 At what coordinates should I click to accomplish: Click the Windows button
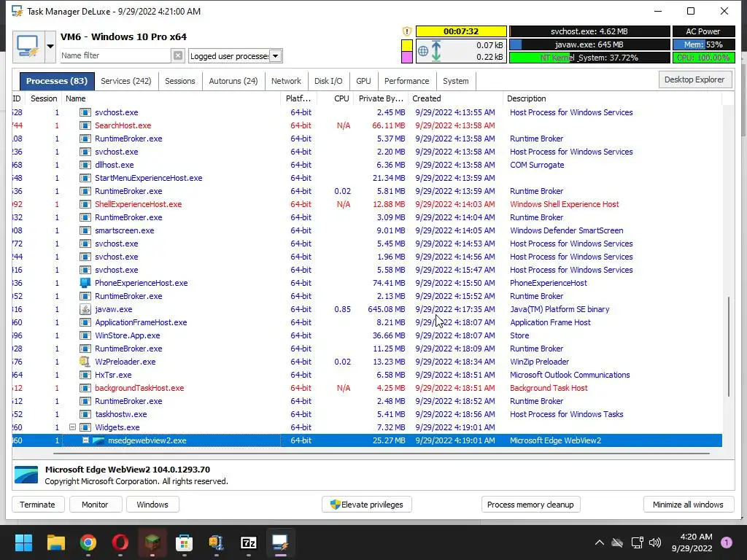tap(152, 505)
